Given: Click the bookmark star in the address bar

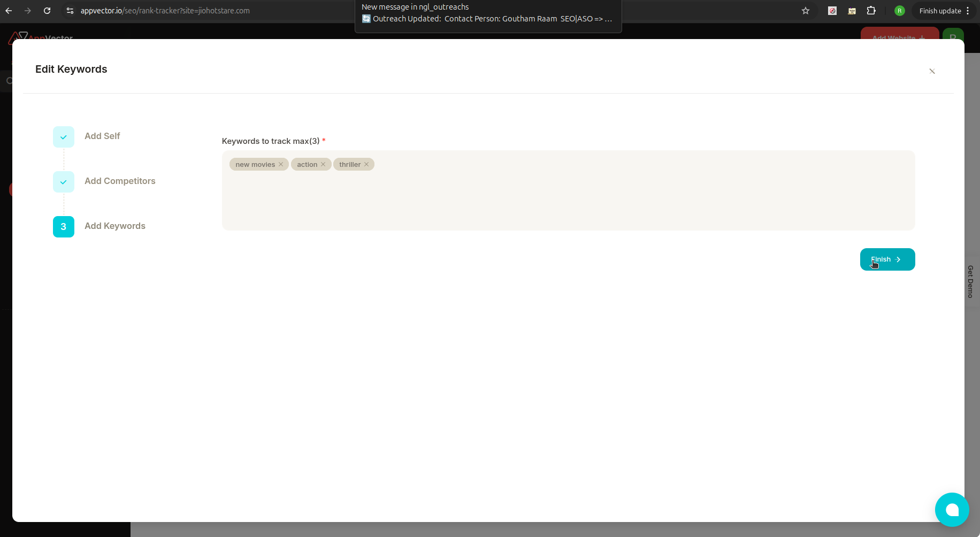Looking at the screenshot, I should 806,11.
